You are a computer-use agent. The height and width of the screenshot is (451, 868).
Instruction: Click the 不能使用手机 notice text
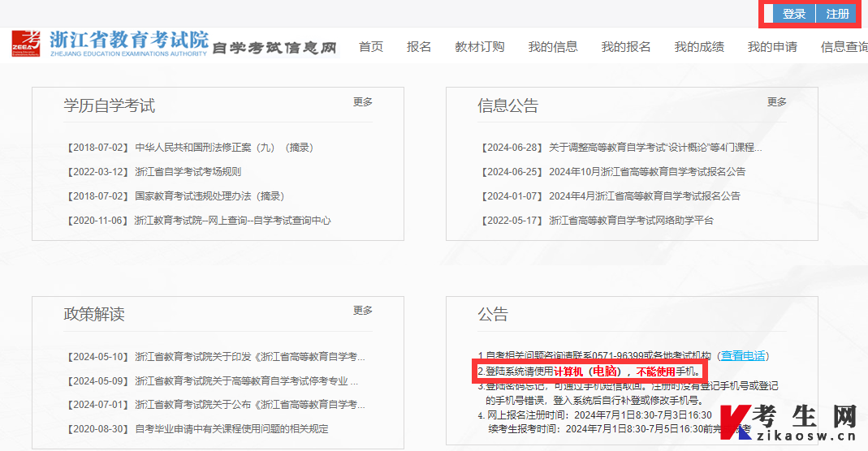coord(668,372)
